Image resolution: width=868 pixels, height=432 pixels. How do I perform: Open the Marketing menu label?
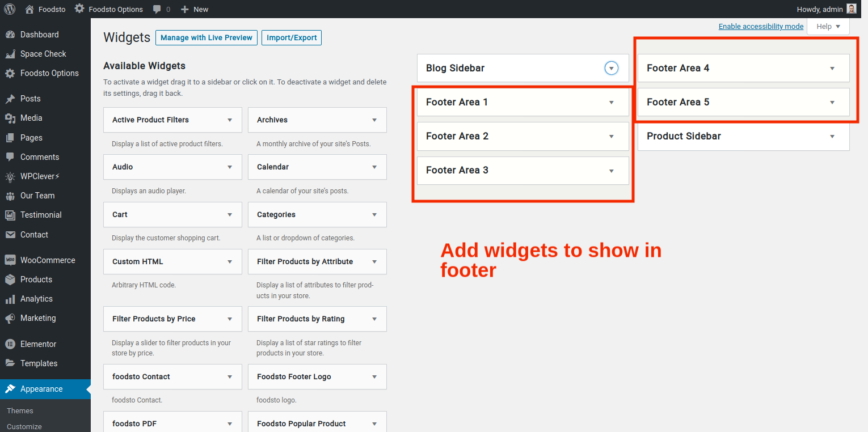(x=38, y=318)
